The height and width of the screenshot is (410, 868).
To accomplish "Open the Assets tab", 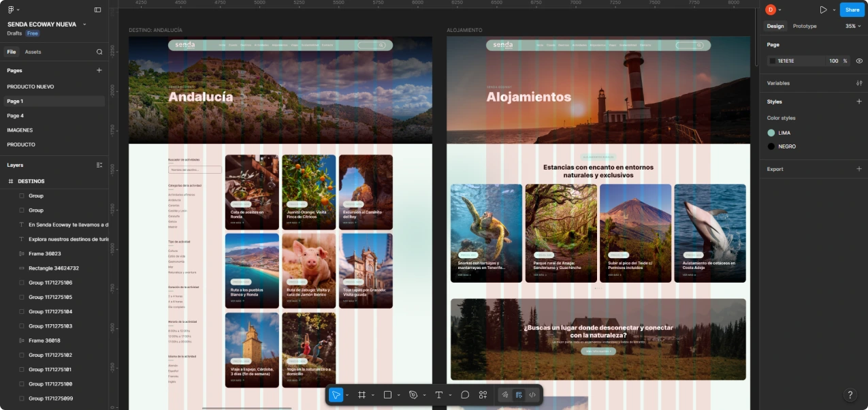I will tap(33, 52).
